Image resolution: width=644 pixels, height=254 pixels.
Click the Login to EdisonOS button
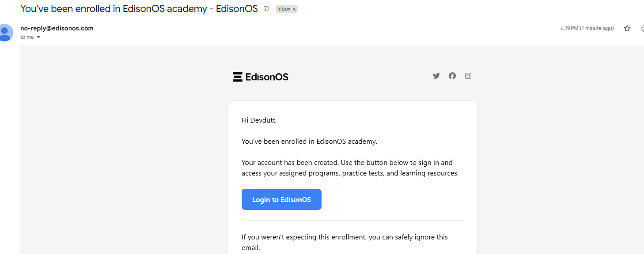281,199
